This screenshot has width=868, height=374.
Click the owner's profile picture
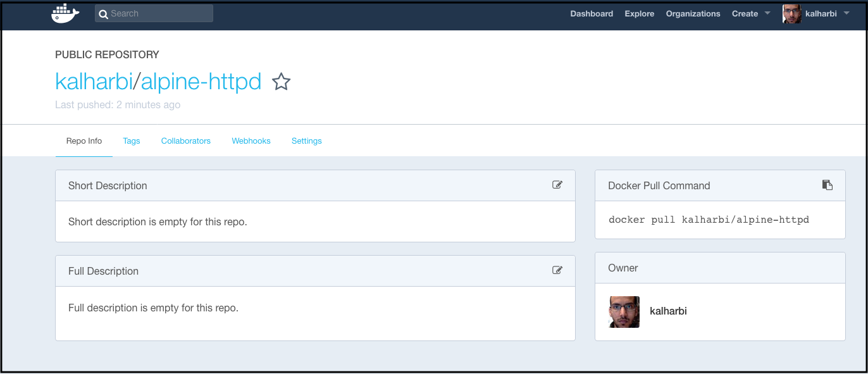point(624,311)
